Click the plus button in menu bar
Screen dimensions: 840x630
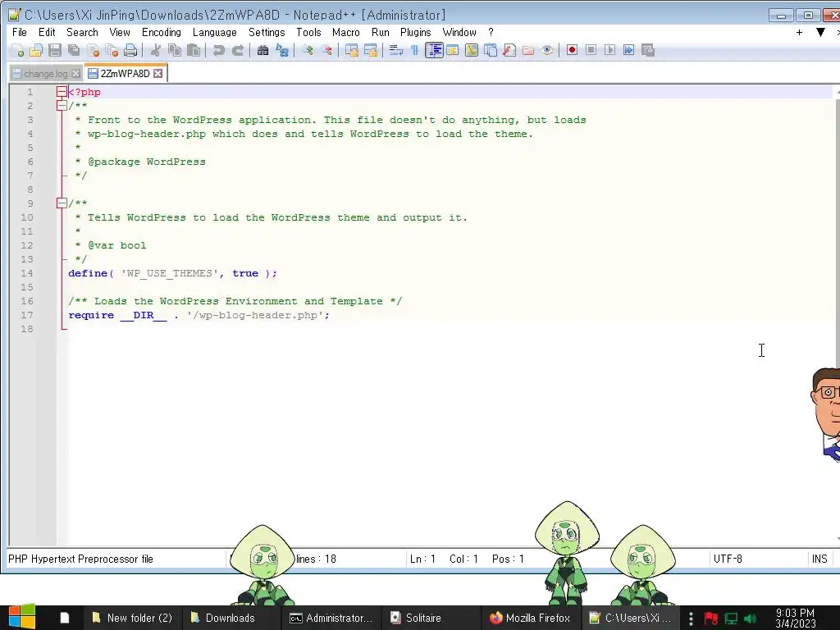799,33
